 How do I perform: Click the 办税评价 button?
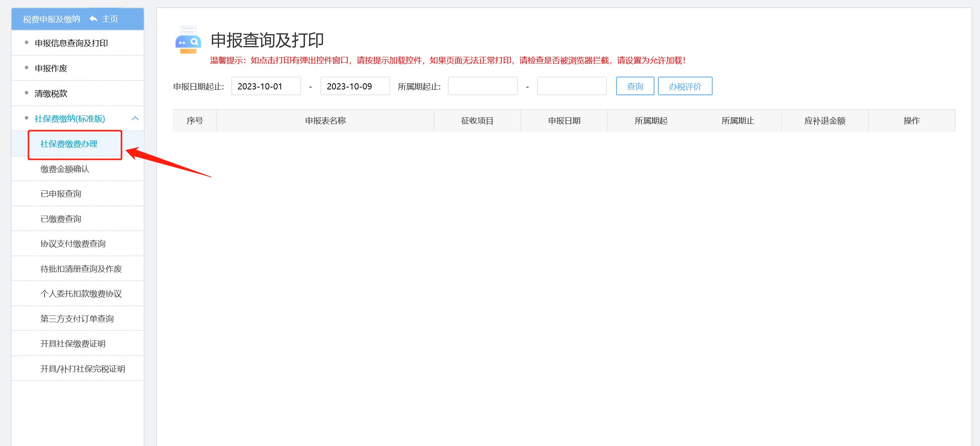click(685, 86)
